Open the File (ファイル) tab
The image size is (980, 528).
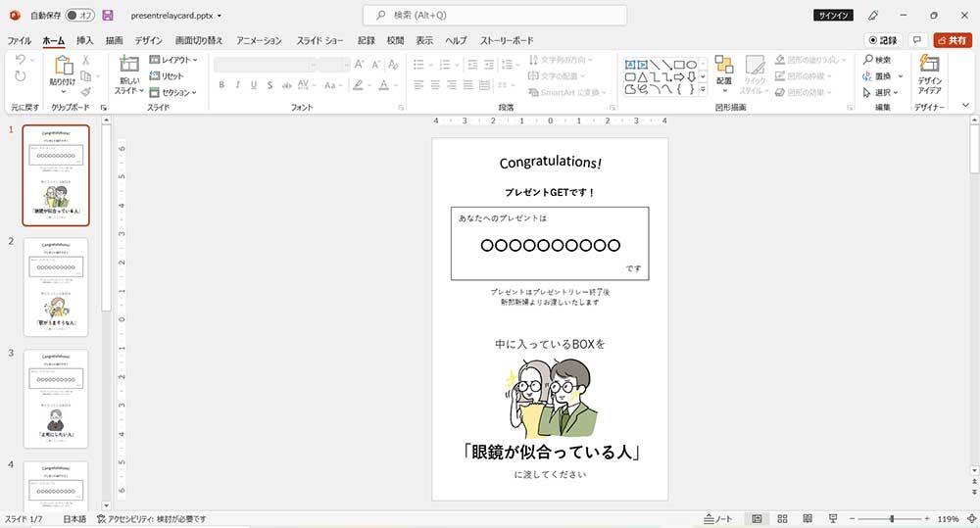[20, 40]
